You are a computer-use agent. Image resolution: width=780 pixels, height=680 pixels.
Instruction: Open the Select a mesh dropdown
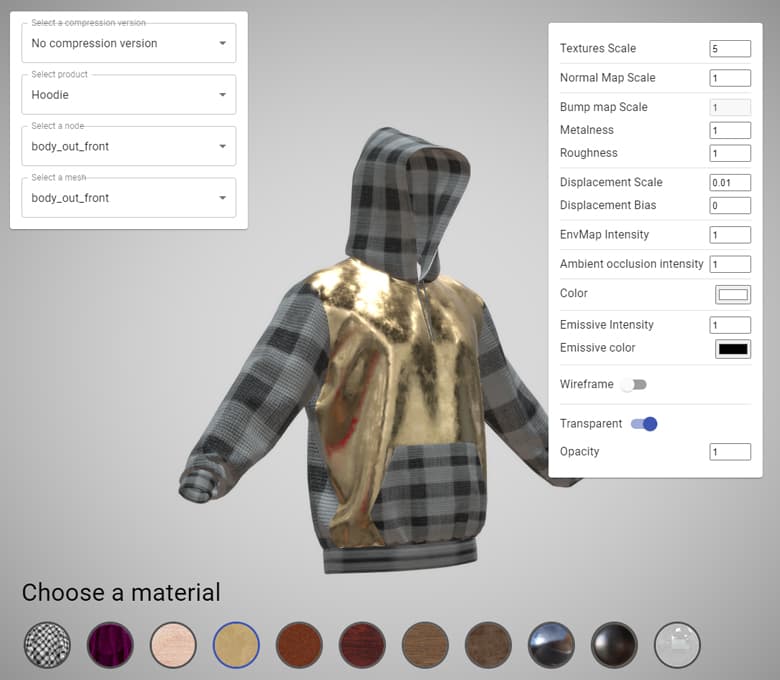(129, 198)
